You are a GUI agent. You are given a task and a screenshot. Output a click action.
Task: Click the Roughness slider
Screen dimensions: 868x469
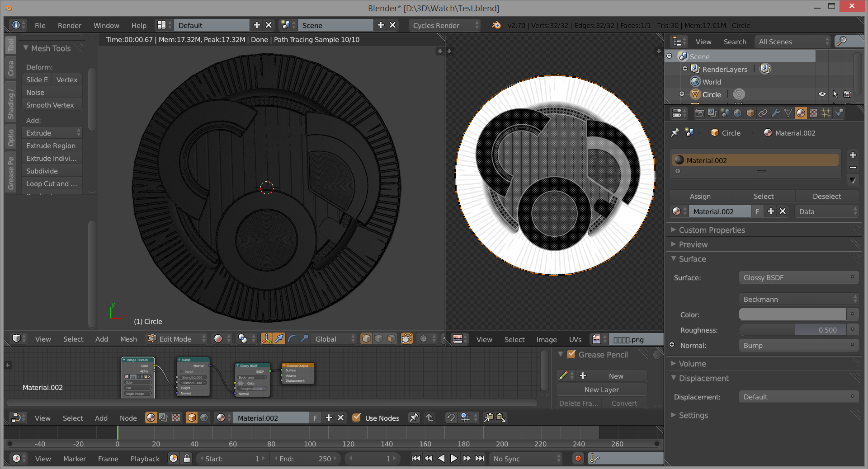(x=793, y=330)
